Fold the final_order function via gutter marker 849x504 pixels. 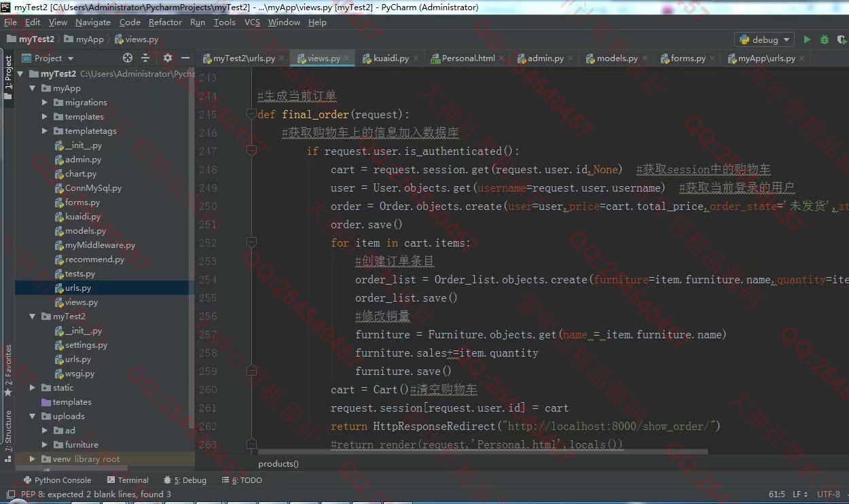pyautogui.click(x=251, y=114)
